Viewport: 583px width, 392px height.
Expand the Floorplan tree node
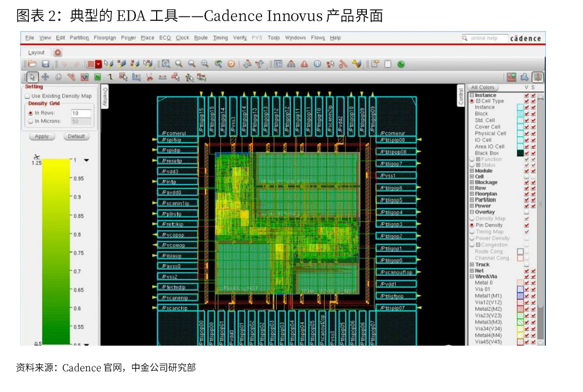[472, 194]
